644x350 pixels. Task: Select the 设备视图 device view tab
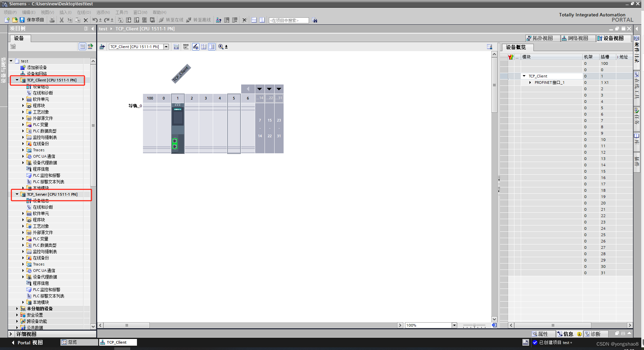(x=613, y=38)
